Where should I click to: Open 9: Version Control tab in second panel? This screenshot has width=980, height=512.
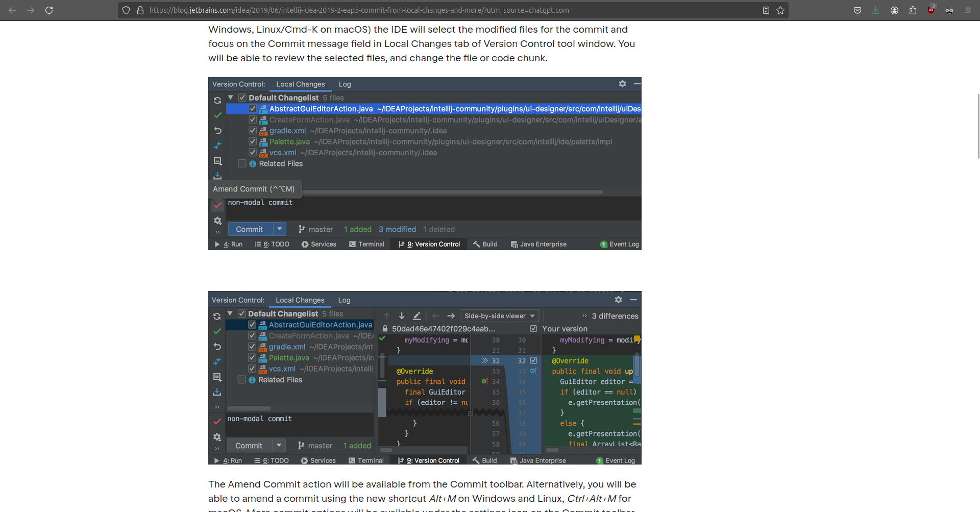429,460
